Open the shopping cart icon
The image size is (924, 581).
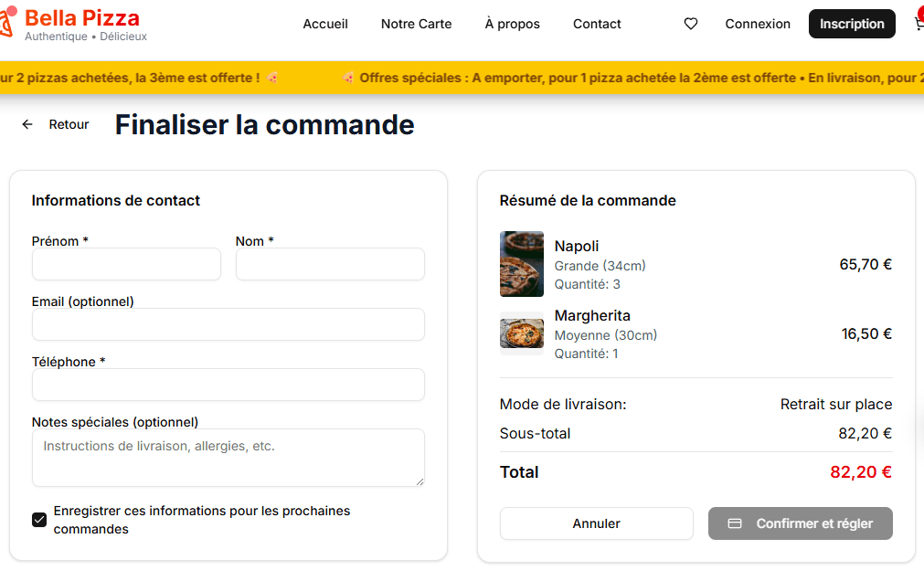point(918,24)
